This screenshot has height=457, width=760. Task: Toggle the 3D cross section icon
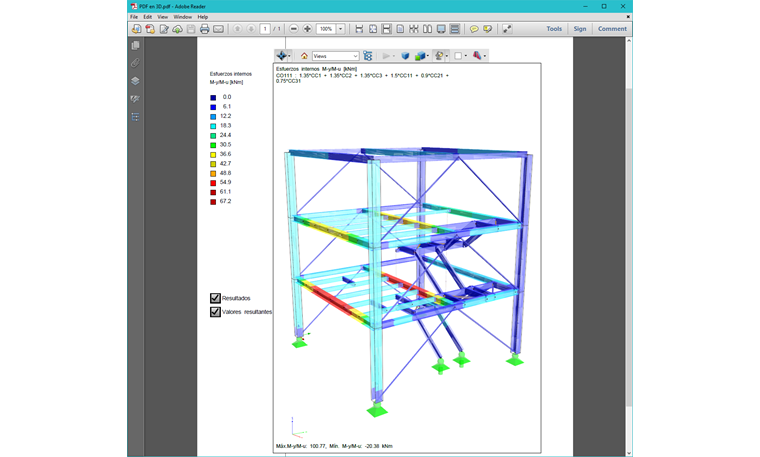477,56
